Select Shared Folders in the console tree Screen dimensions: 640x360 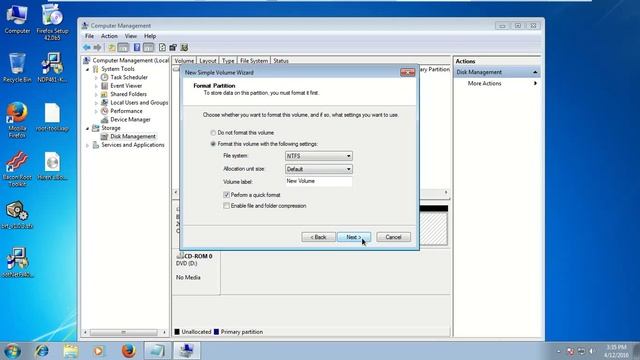[128, 94]
